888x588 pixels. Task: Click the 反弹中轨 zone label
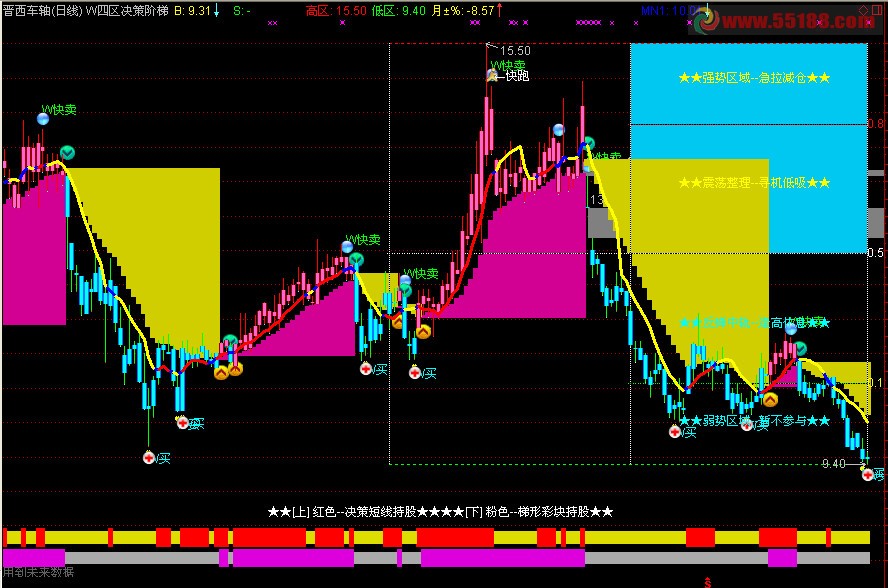pyautogui.click(x=754, y=323)
